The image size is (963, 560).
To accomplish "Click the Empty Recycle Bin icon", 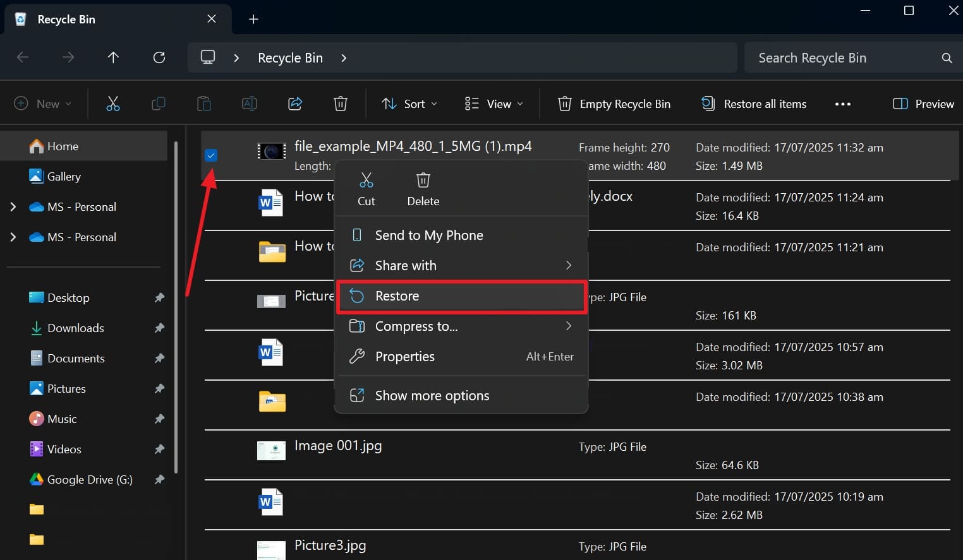I will click(x=564, y=104).
